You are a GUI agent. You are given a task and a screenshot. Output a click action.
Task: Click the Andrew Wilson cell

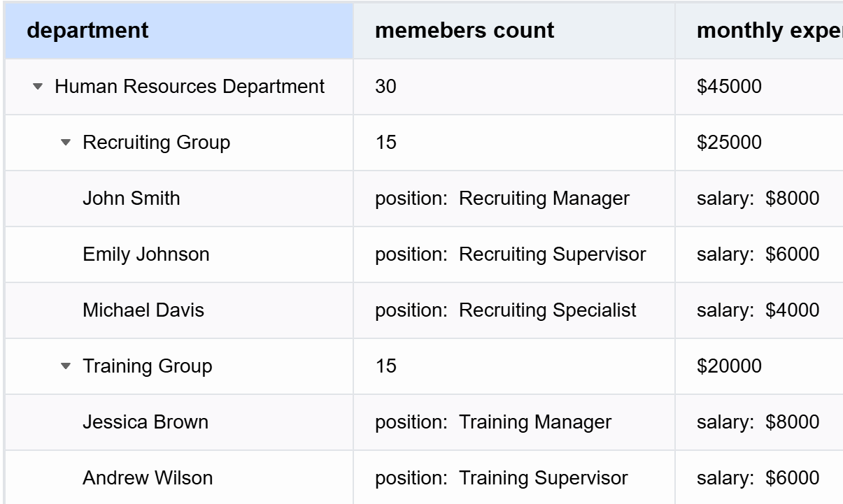(x=148, y=478)
